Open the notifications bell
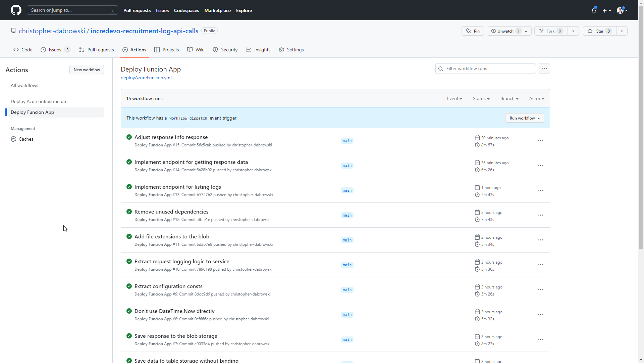The width and height of the screenshot is (644, 363). [594, 10]
